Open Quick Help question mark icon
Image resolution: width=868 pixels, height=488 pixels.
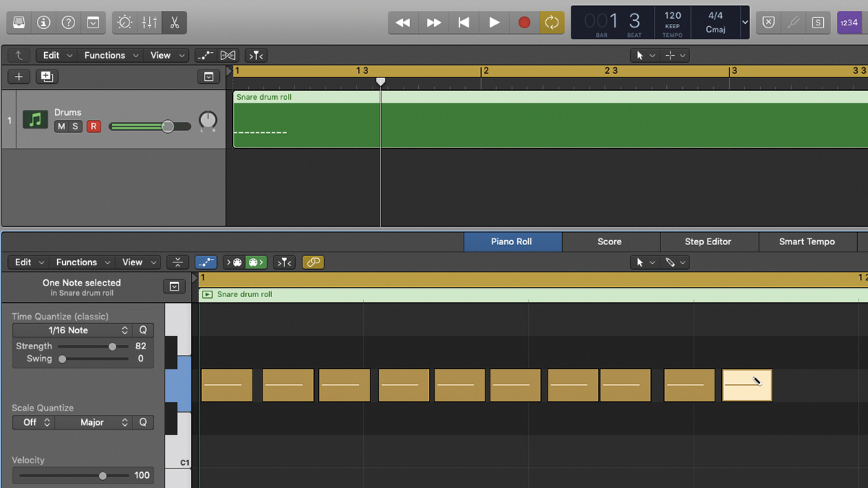[68, 22]
